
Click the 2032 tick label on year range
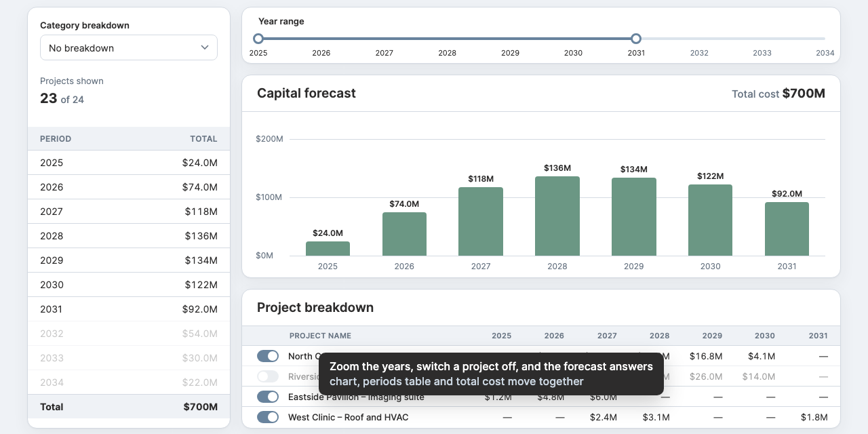tap(699, 53)
